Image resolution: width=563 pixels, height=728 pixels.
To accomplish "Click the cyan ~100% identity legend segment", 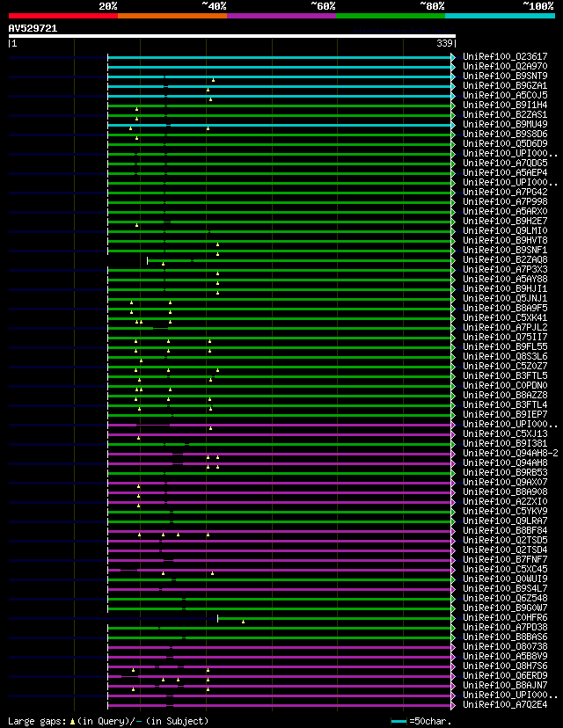I will (501, 16).
